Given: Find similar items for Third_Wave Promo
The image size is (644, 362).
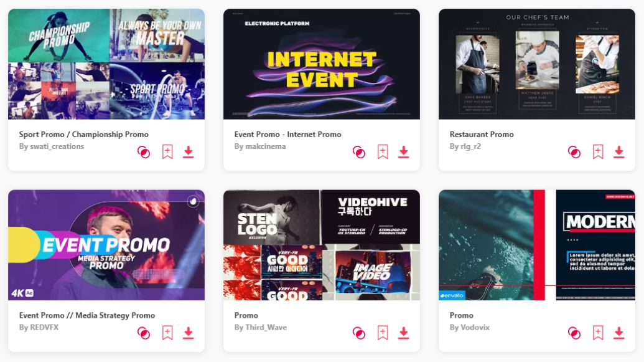Looking at the screenshot, I should [359, 333].
